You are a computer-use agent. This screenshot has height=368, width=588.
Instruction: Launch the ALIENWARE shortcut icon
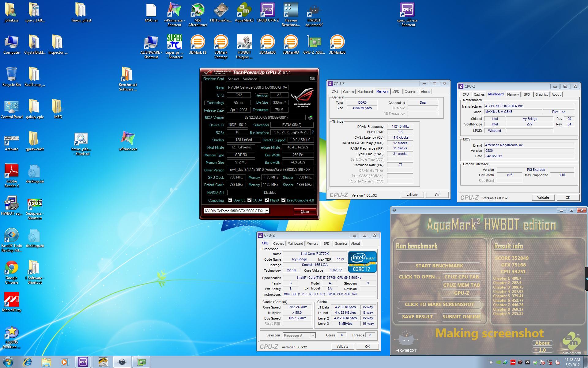(151, 47)
